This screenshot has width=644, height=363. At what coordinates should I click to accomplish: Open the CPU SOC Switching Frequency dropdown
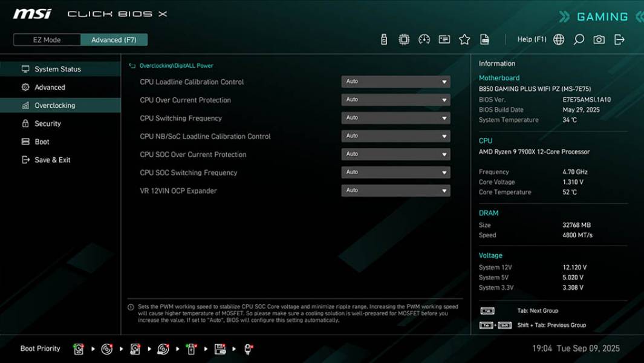[x=396, y=172]
